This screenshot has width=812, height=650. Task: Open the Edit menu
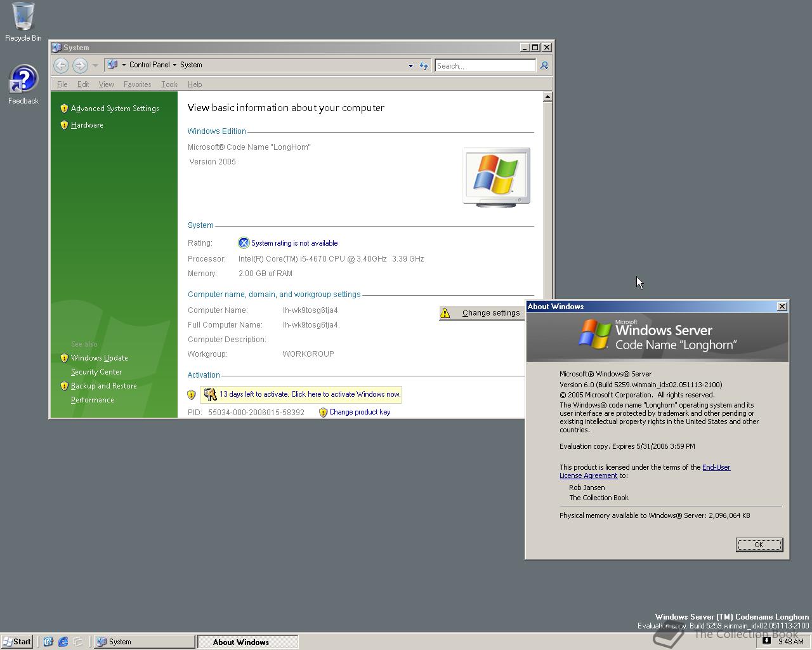(x=83, y=84)
